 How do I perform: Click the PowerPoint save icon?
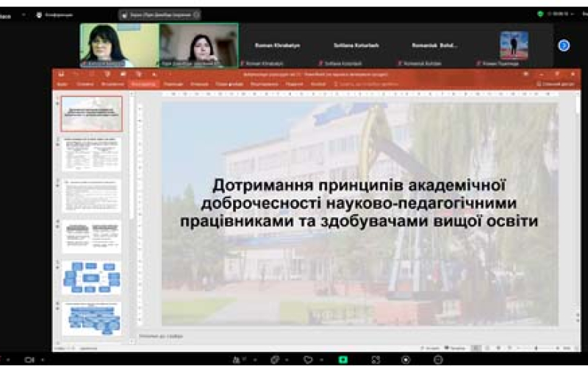62,74
